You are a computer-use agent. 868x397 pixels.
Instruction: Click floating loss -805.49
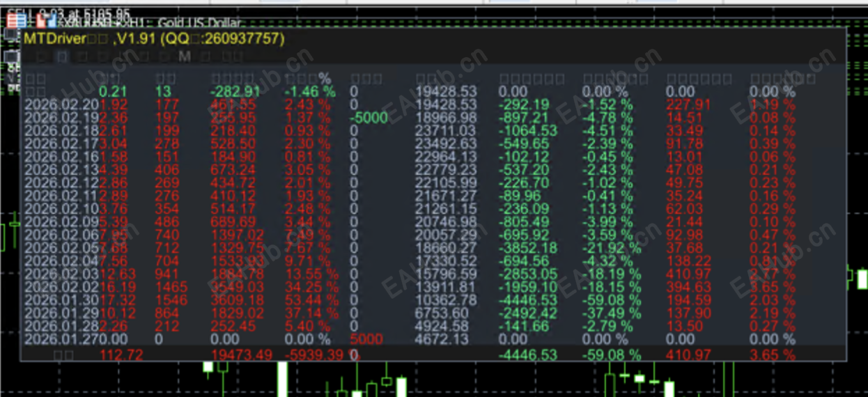pyautogui.click(x=525, y=224)
